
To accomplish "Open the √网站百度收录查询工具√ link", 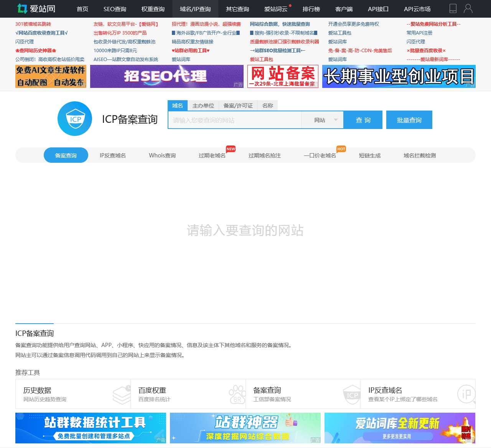I will coord(41,33).
